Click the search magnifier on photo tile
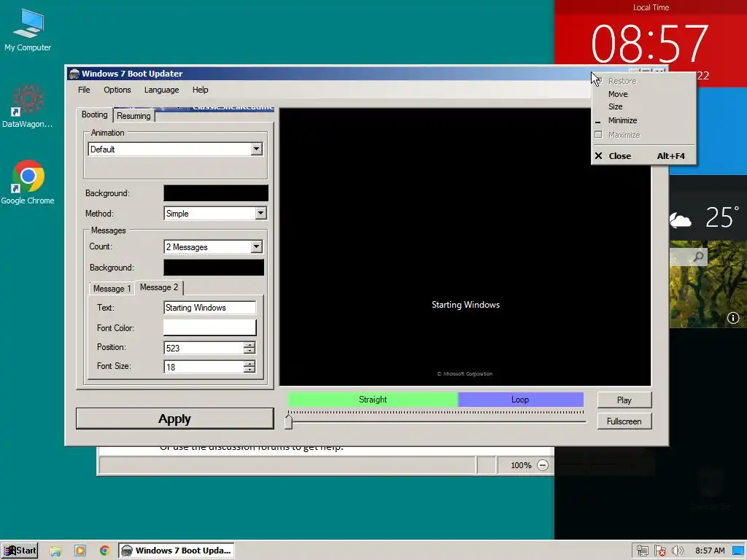747x560 pixels. click(x=698, y=257)
